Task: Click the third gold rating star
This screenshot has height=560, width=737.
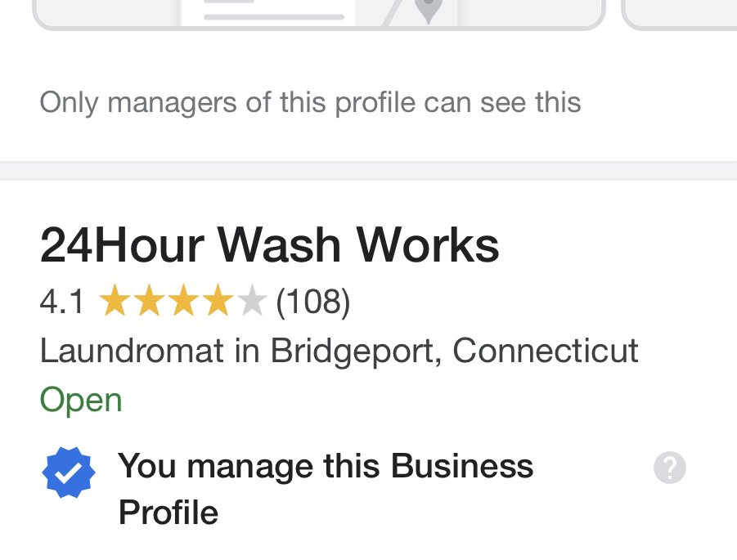Action: [x=184, y=300]
